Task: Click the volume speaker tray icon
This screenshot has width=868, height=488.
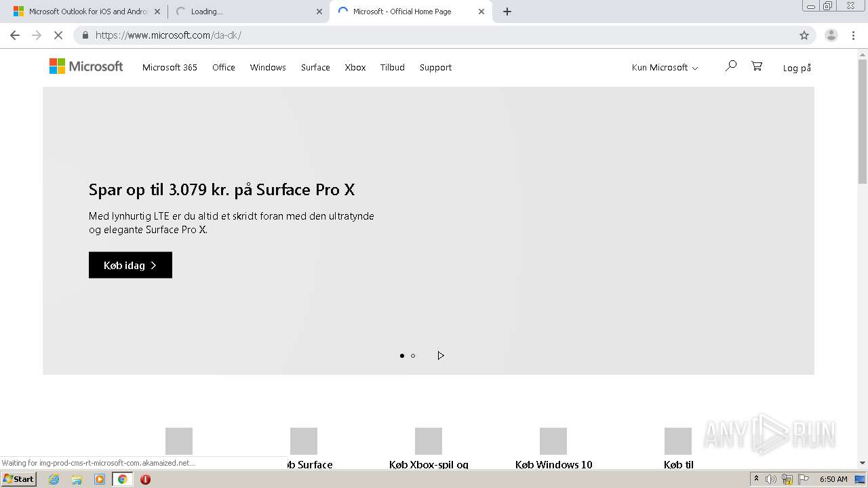Action: [x=771, y=479]
